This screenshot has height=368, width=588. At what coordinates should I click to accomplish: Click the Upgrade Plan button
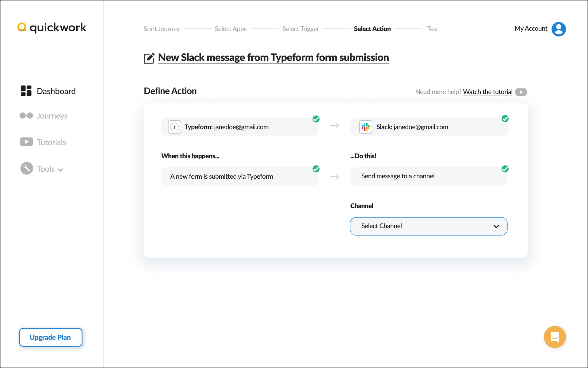[x=51, y=337]
